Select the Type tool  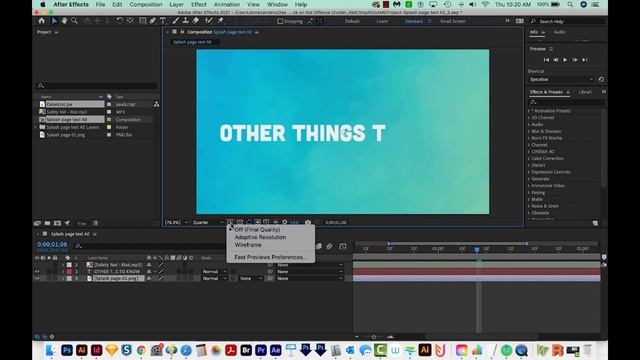pos(163,20)
